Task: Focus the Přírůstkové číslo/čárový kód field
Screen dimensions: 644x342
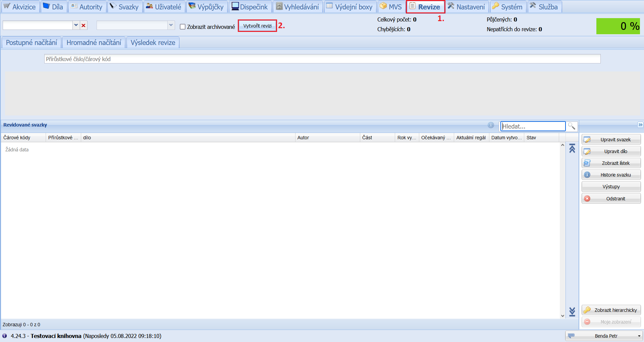Action: point(322,59)
